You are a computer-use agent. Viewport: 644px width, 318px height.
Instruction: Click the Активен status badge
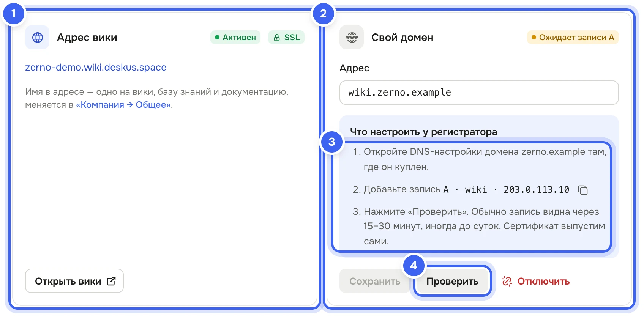(x=235, y=37)
